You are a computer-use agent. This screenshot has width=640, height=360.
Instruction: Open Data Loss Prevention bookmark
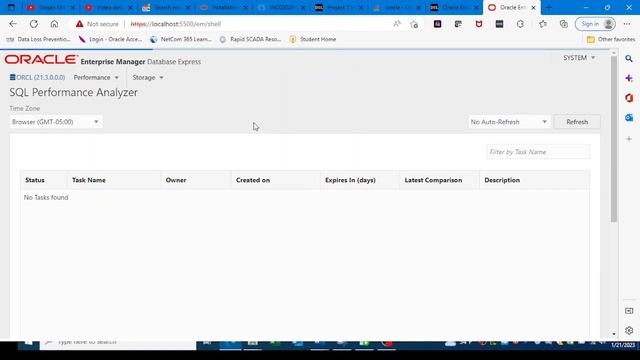click(x=38, y=39)
